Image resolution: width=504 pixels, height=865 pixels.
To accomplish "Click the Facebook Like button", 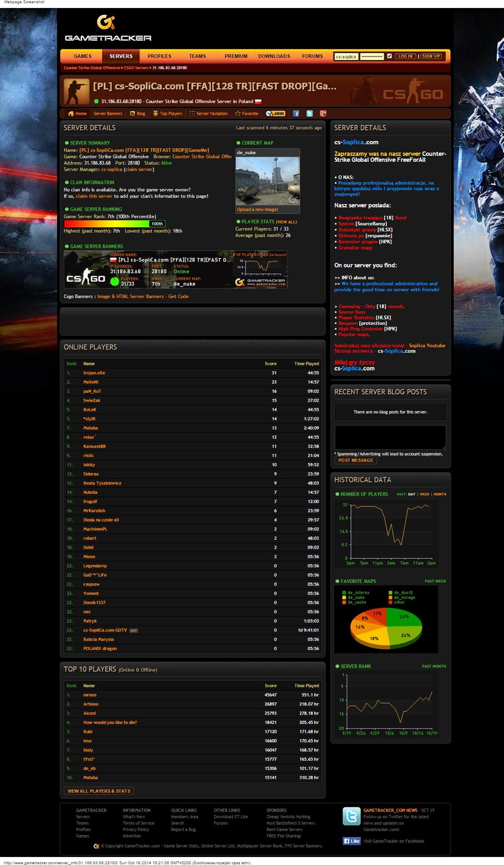I will tap(352, 841).
